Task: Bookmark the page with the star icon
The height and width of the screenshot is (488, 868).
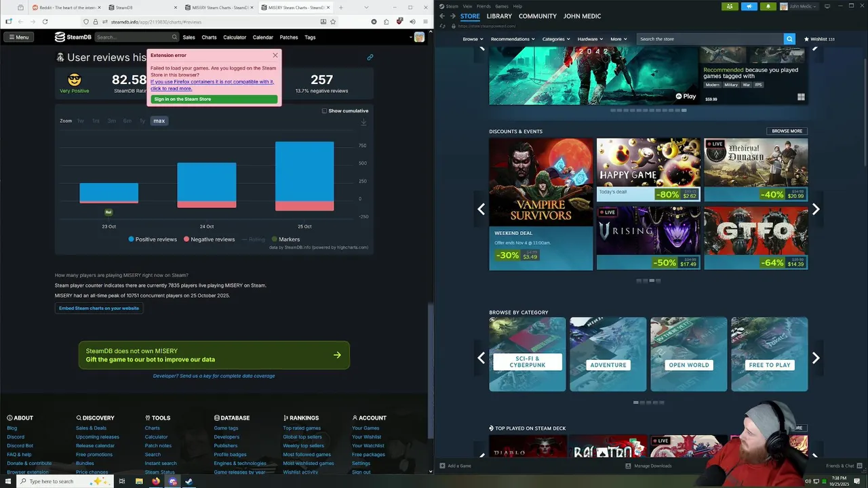Action: point(333,22)
